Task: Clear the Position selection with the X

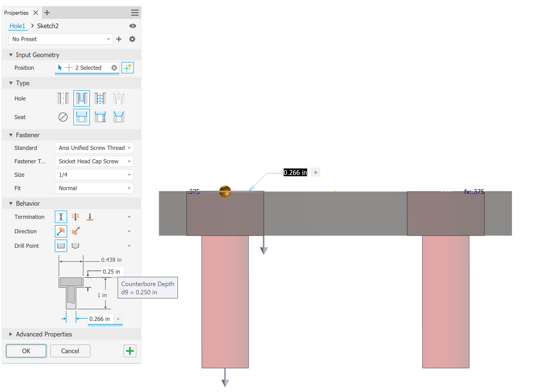Action: tap(114, 67)
